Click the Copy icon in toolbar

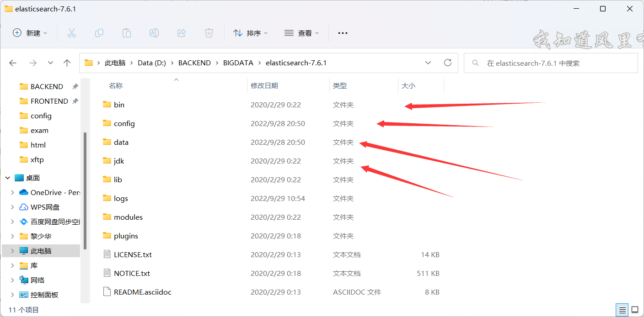tap(99, 33)
